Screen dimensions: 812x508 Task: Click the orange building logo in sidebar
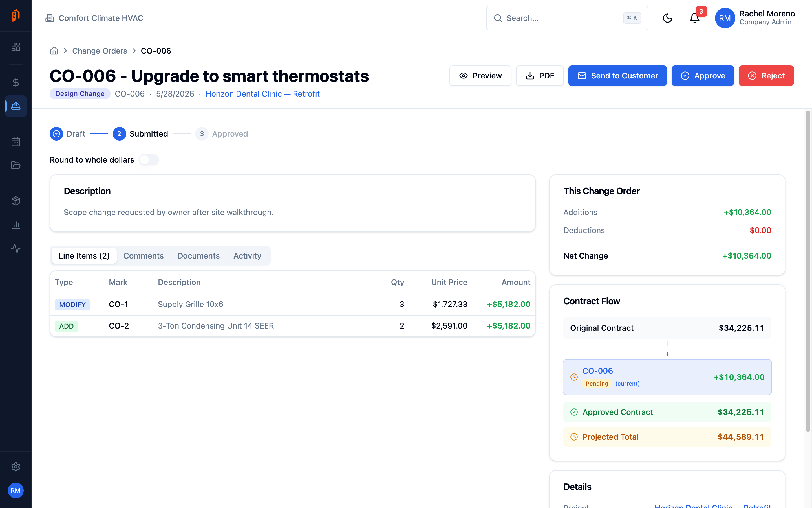(x=16, y=16)
